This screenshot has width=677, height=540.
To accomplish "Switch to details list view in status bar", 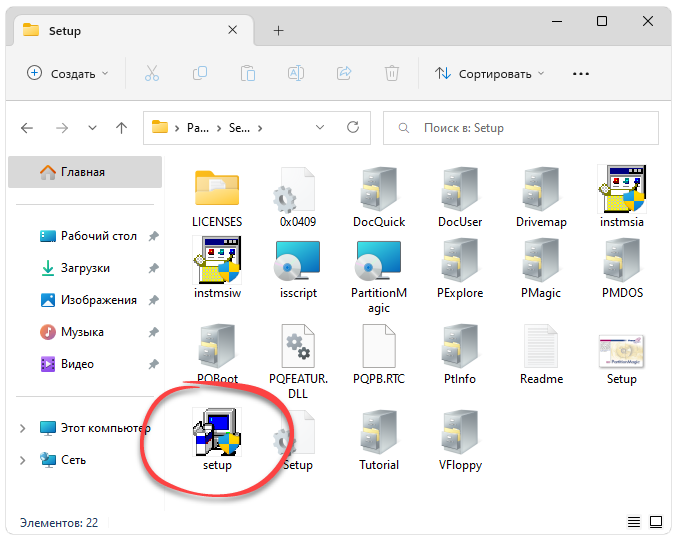I will pyautogui.click(x=633, y=522).
